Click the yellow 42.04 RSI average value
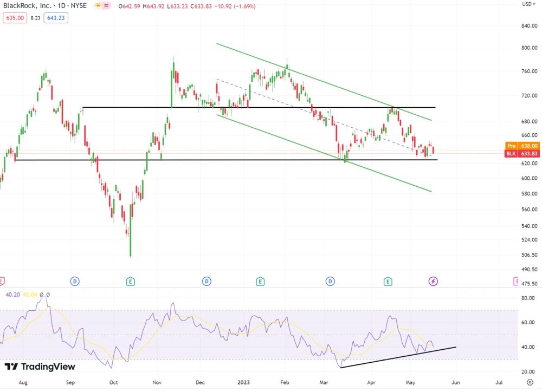The height and width of the screenshot is (392, 542). pos(30,295)
